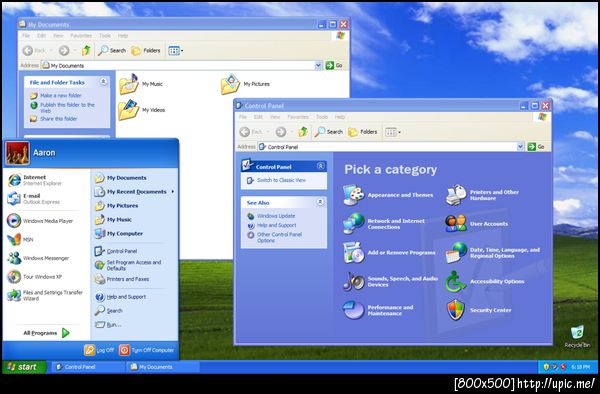
Task: Open Date, Time, Language, Regional Options icon
Action: 456,252
